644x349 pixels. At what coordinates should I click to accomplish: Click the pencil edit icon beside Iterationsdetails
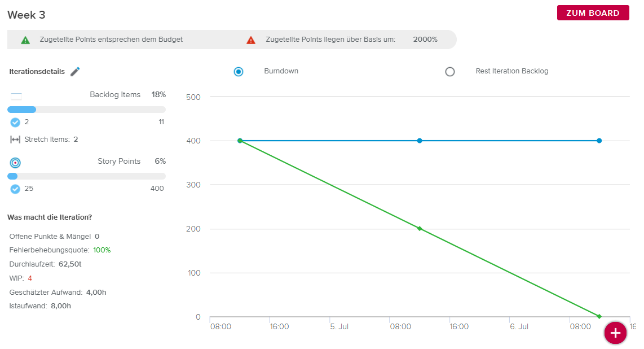(x=75, y=71)
